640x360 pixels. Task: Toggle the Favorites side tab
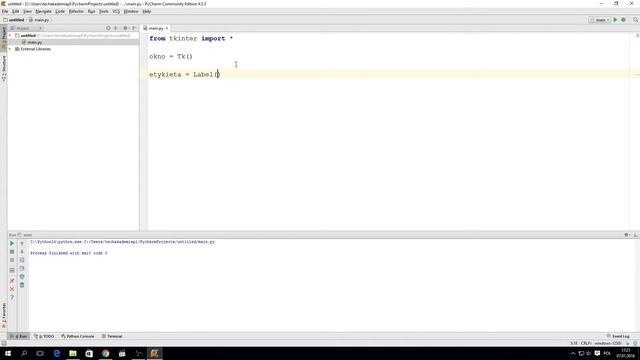tap(4, 315)
